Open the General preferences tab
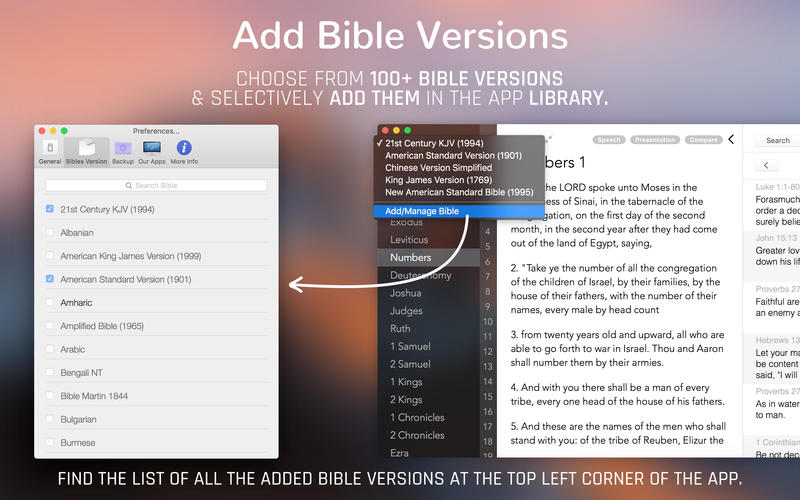 (x=50, y=152)
